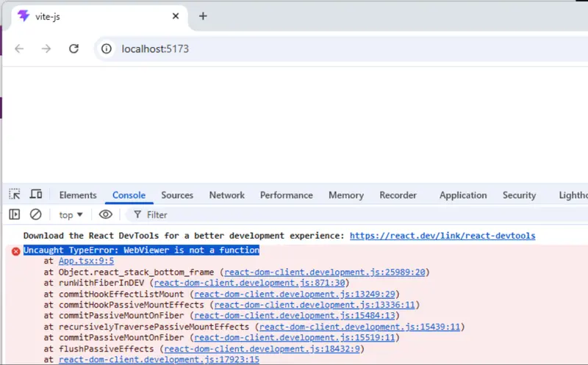The height and width of the screenshot is (365, 588).
Task: Reload the localhost page
Action: pos(74,48)
